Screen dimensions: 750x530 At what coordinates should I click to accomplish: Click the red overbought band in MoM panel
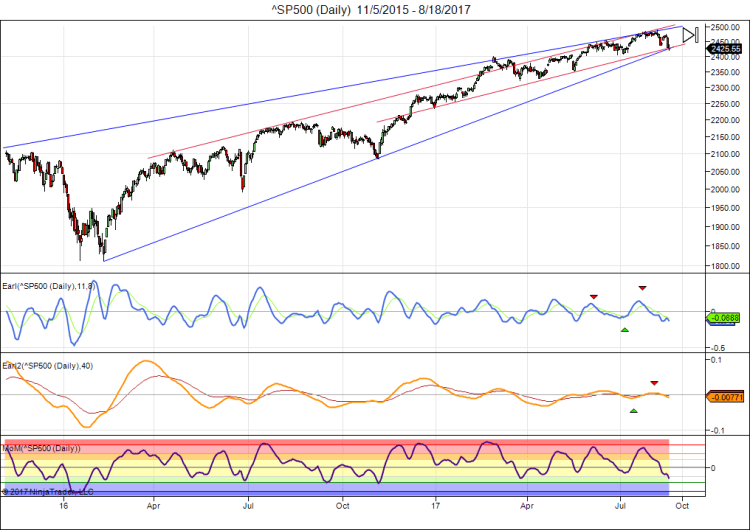(x=300, y=444)
